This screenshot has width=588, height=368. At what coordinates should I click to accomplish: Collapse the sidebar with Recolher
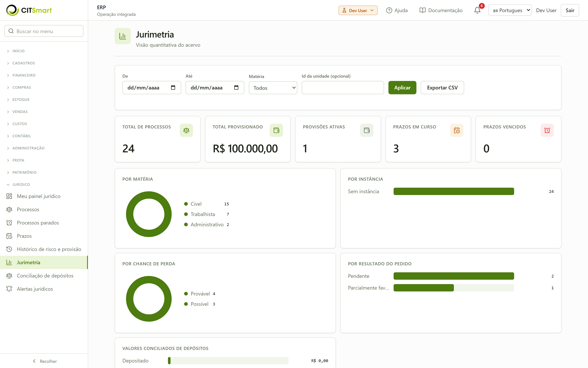coord(44,361)
